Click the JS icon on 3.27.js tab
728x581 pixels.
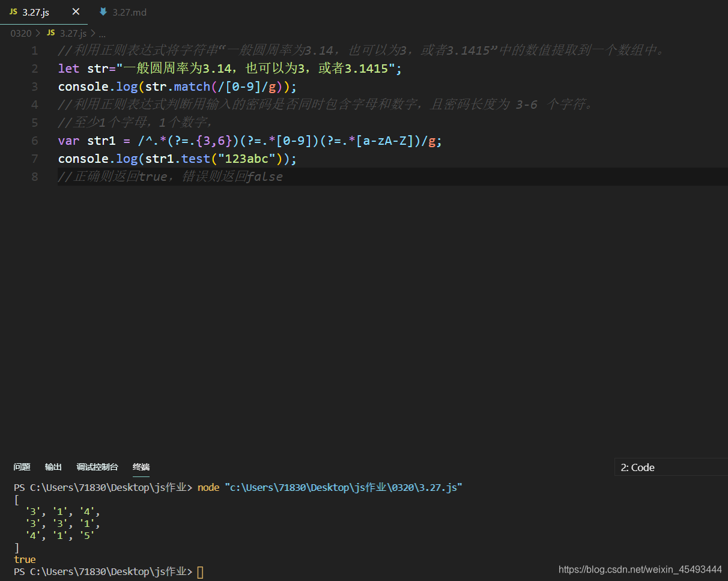tap(13, 12)
